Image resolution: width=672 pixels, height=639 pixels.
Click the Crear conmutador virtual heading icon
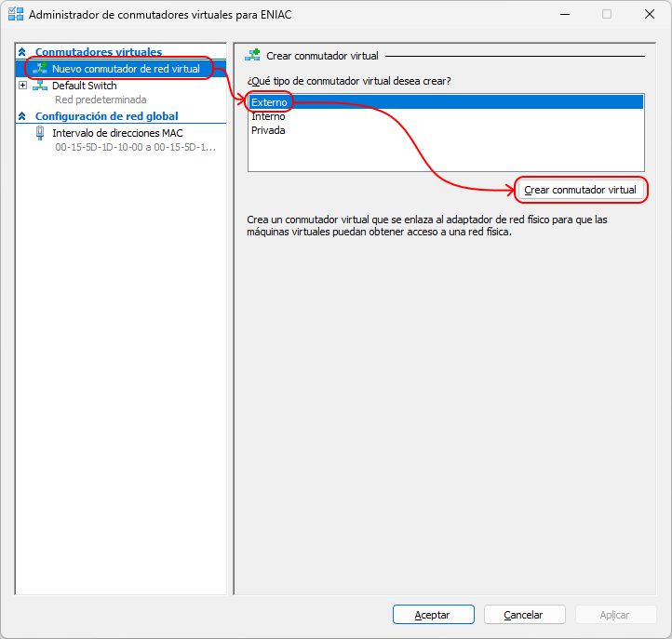(x=252, y=55)
